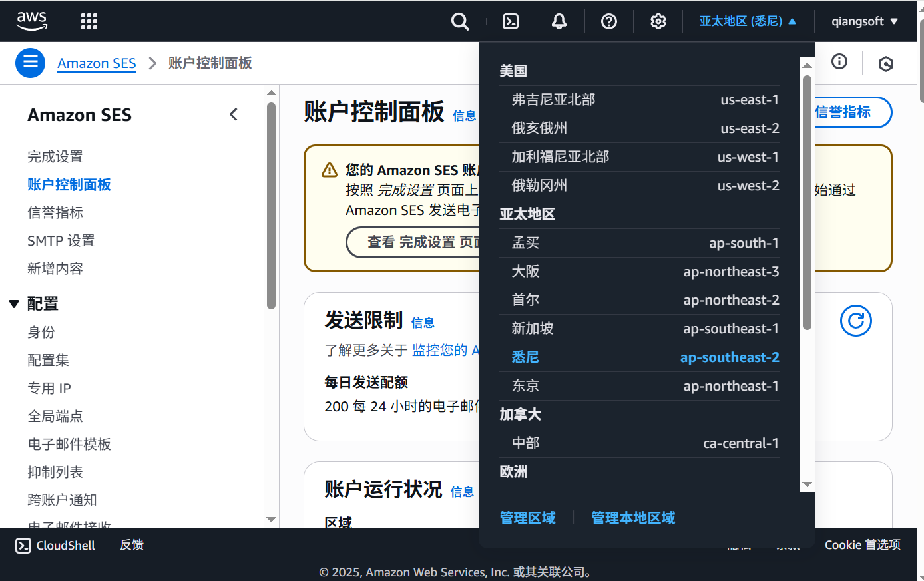The height and width of the screenshot is (581, 924).
Task: Collapse the Amazon SES sidebar arrow
Action: click(x=234, y=114)
